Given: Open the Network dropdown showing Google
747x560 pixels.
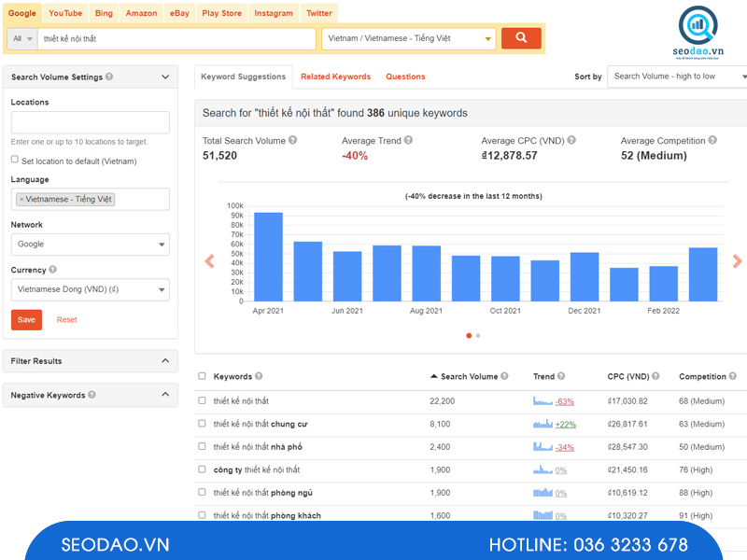Looking at the screenshot, I should [91, 245].
